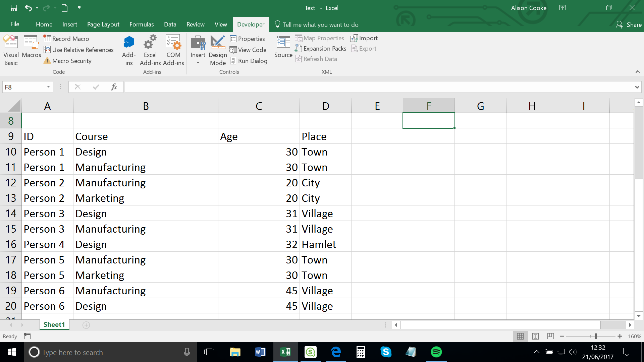The image size is (644, 362).
Task: Select the Sheet1 tab
Action: point(54,324)
